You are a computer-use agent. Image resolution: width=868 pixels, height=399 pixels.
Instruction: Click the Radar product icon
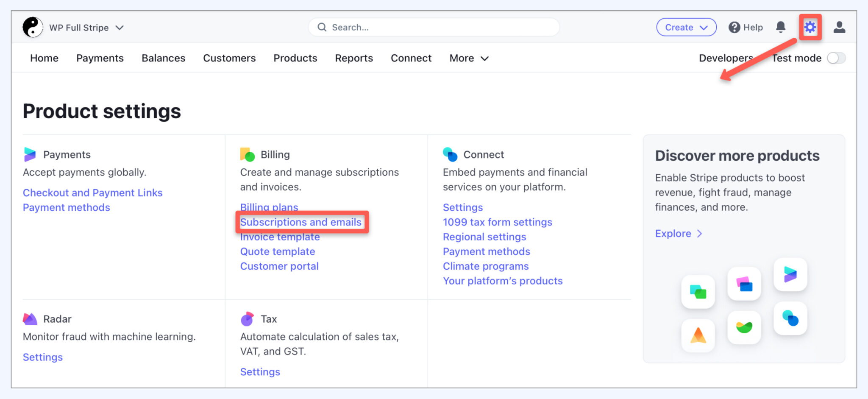pos(30,319)
